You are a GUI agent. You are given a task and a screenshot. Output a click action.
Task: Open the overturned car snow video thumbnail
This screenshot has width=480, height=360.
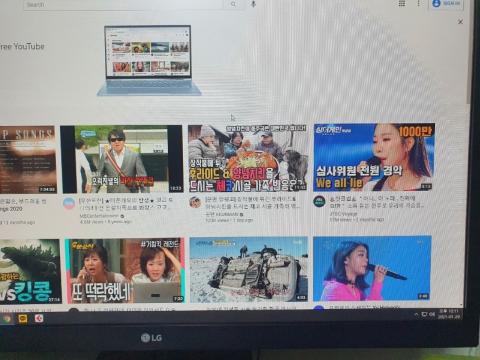249,269
